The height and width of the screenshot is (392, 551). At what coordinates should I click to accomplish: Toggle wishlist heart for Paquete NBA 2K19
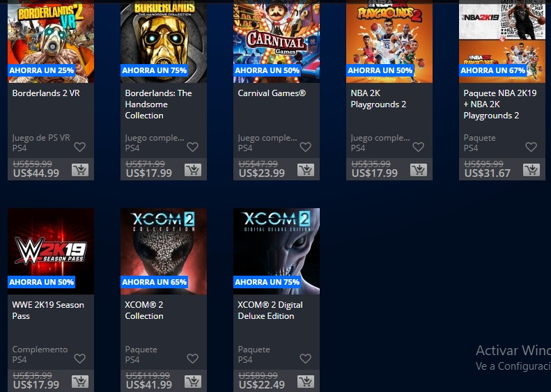(531, 147)
